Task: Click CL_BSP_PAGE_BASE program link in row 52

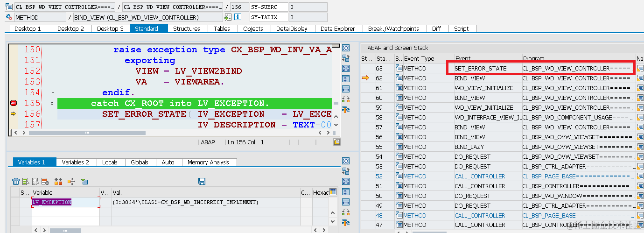Action: [x=578, y=177]
